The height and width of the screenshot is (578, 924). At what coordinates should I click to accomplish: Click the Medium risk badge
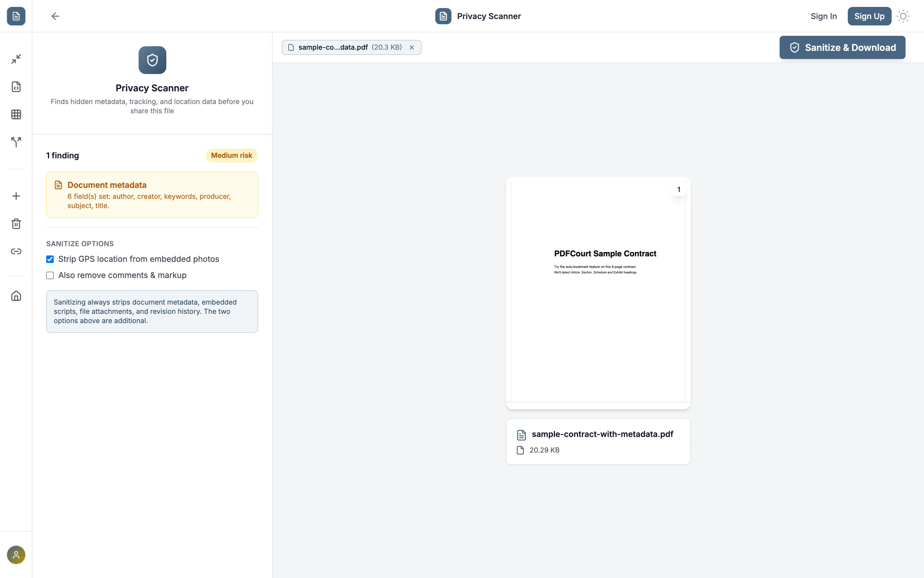232,155
